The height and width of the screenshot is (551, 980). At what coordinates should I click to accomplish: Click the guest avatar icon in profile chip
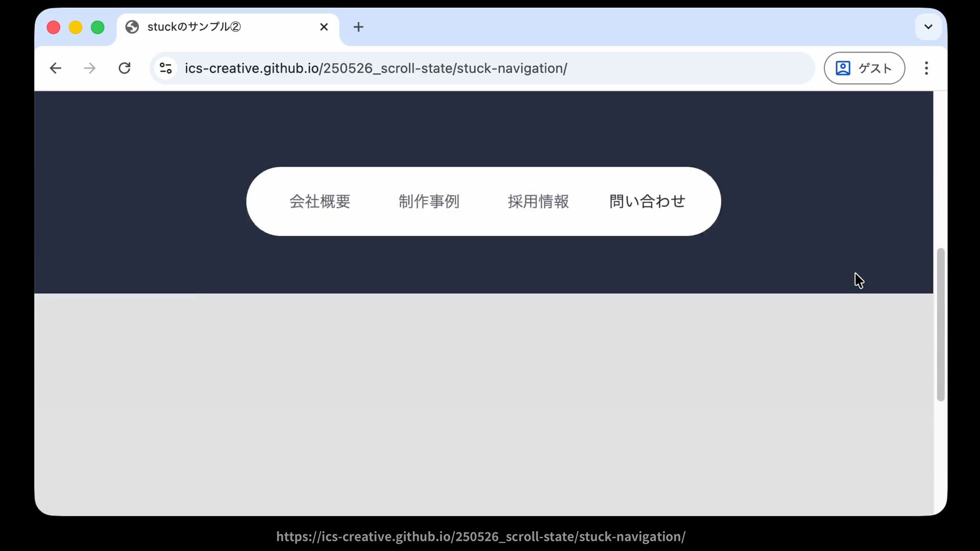(x=843, y=68)
